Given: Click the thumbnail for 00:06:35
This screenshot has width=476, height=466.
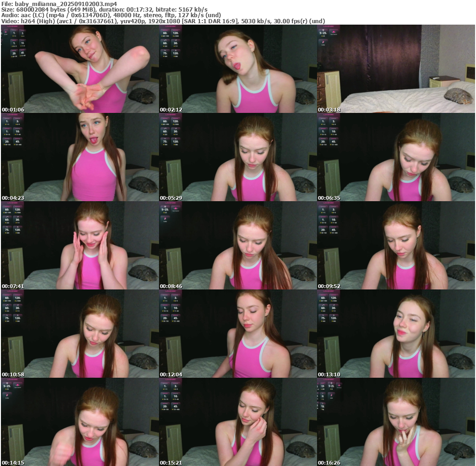Looking at the screenshot, I should pyautogui.click(x=396, y=157).
